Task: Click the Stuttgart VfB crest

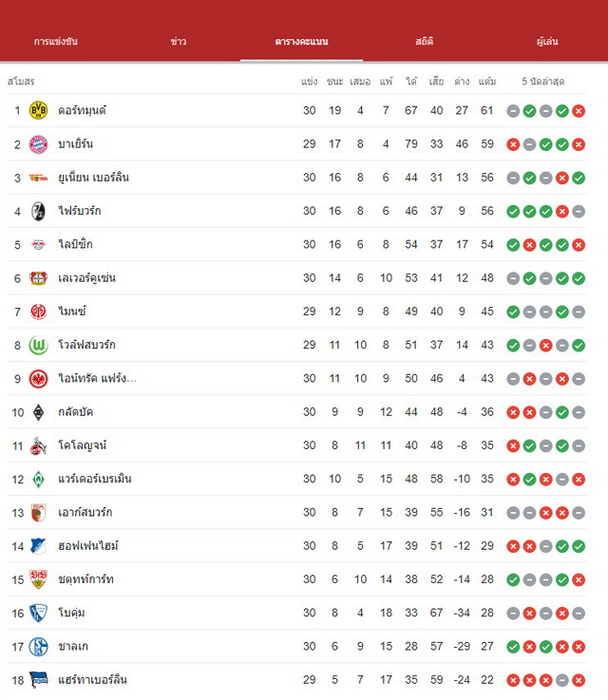Action: tap(38, 579)
